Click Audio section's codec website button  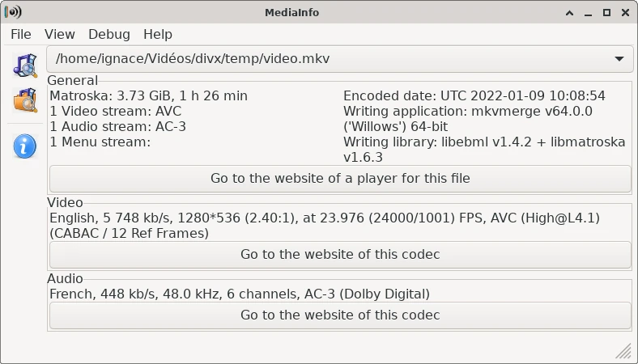340,315
